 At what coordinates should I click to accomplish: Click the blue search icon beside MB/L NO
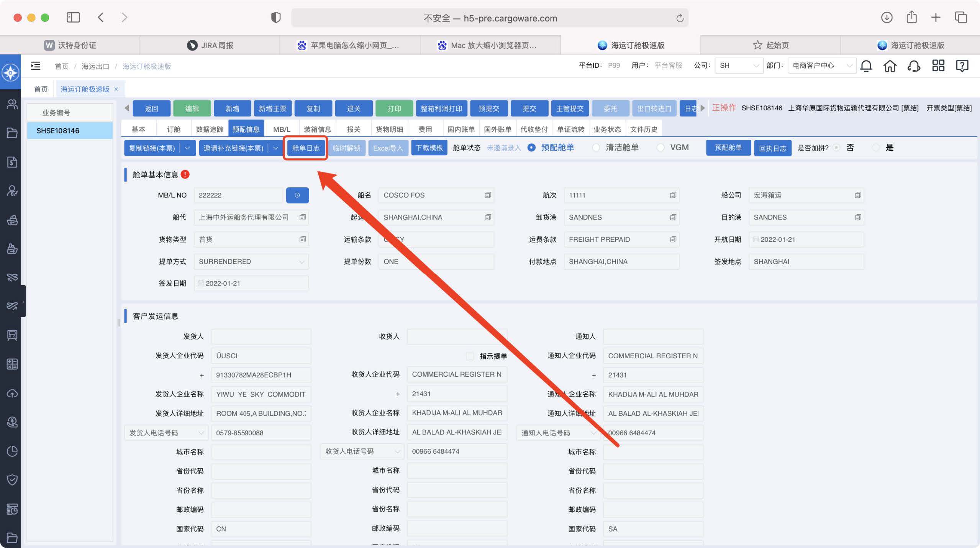click(297, 195)
